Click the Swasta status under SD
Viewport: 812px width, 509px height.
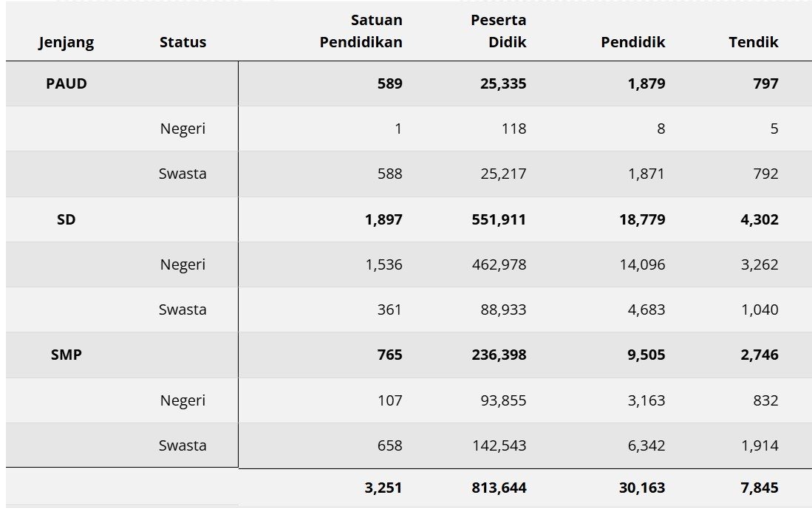pos(182,310)
